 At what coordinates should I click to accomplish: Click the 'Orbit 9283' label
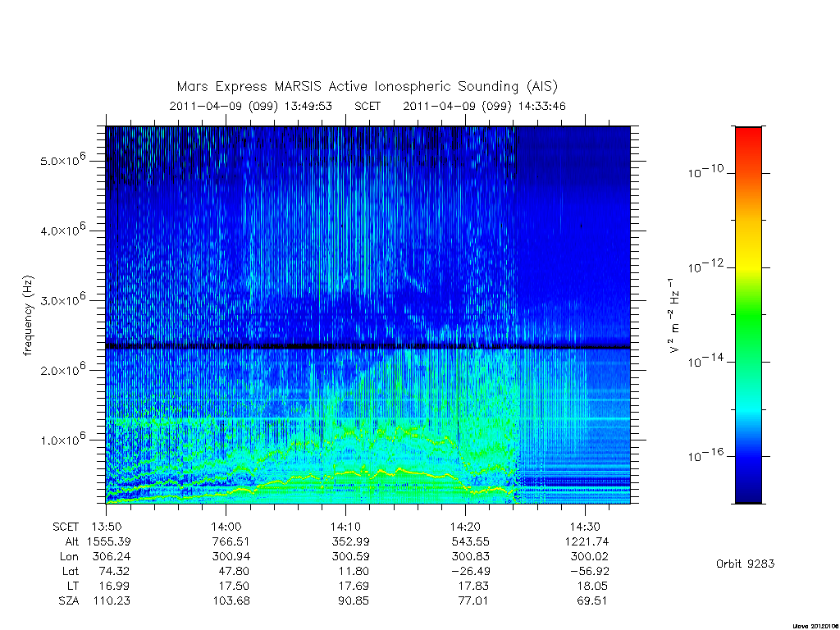[x=745, y=564]
